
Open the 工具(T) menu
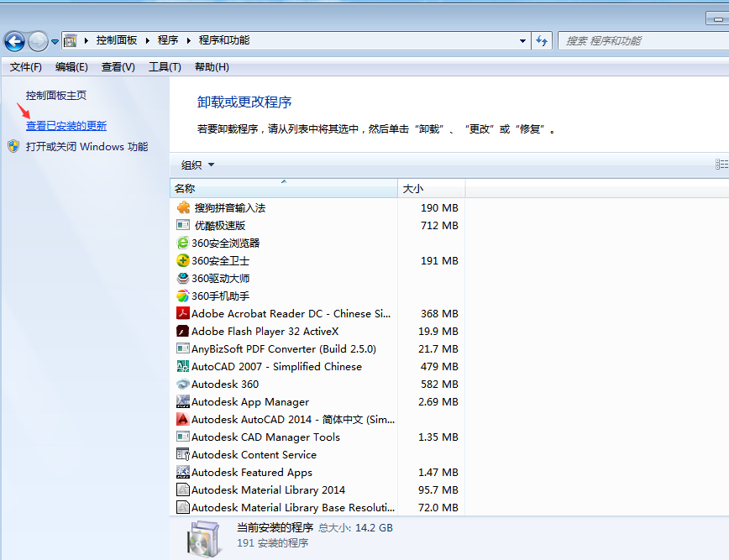tap(165, 67)
